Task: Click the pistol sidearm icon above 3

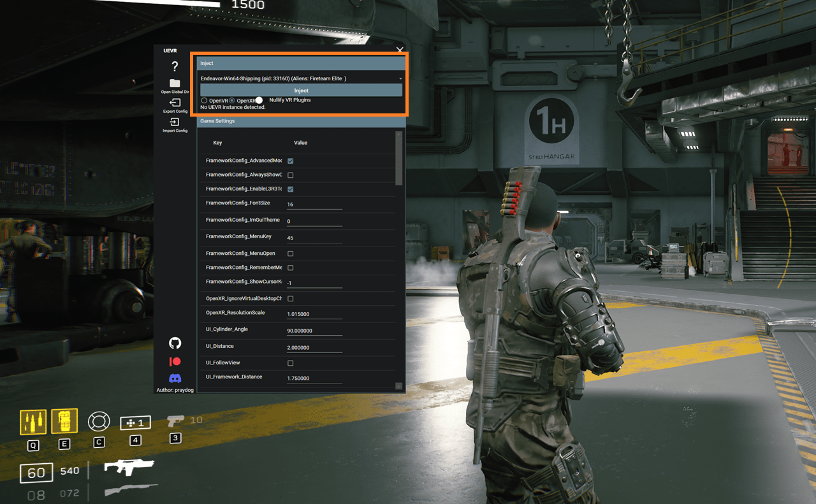Action: [x=176, y=421]
